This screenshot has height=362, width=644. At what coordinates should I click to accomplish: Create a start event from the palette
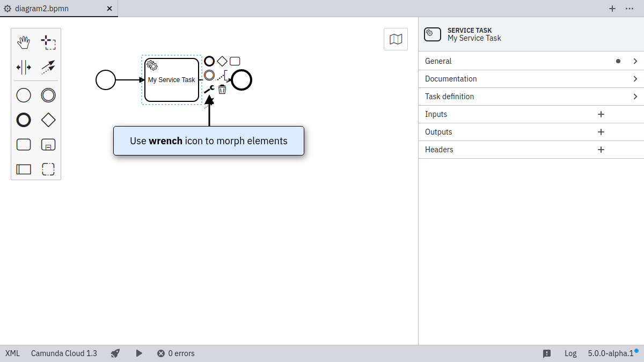pos(24,95)
